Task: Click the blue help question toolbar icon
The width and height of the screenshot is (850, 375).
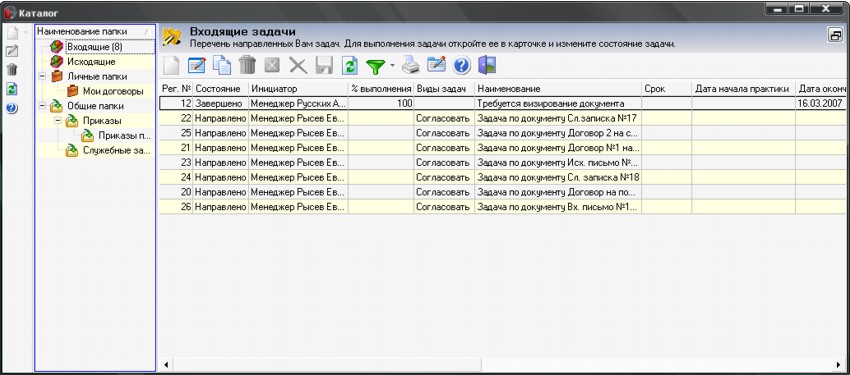Action: pyautogui.click(x=462, y=66)
